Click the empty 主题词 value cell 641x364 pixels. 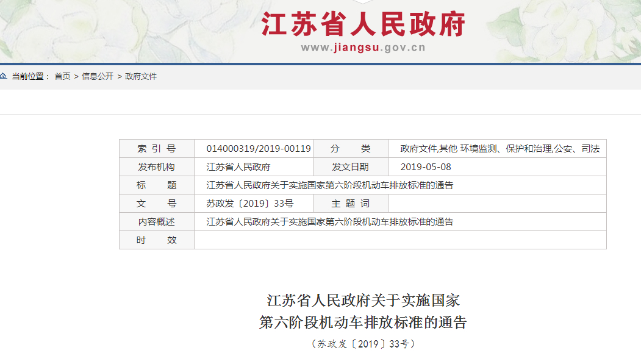click(496, 204)
